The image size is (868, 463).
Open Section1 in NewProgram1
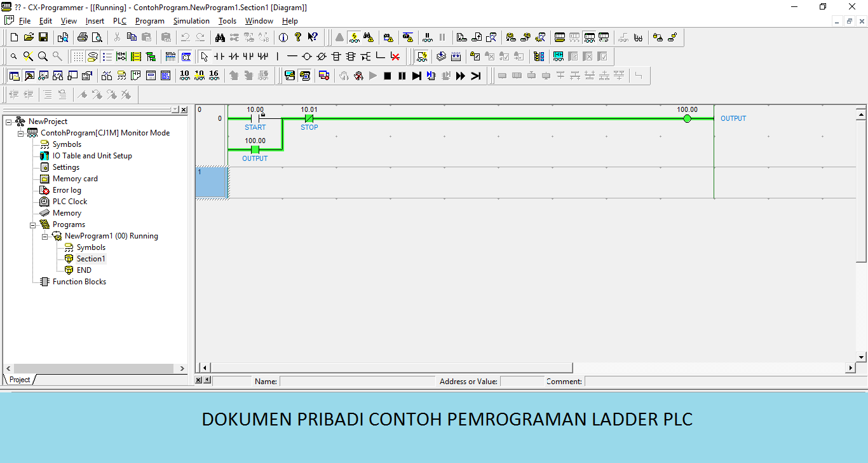pos(90,258)
